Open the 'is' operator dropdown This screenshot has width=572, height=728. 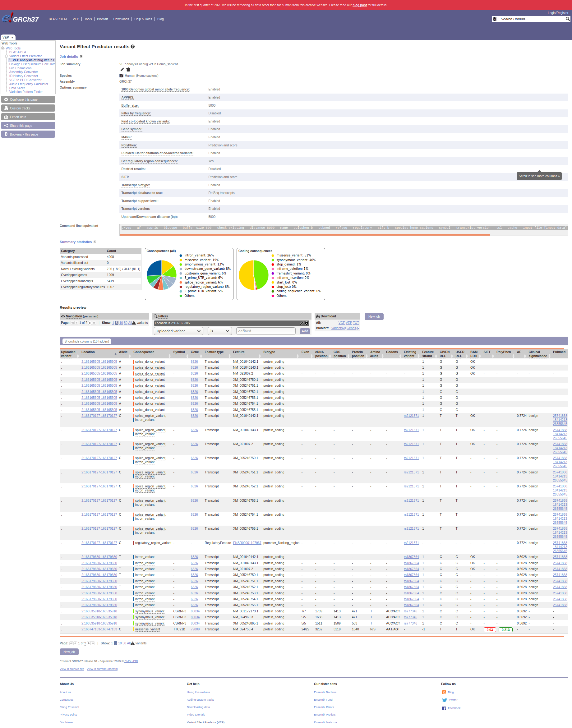coord(220,331)
